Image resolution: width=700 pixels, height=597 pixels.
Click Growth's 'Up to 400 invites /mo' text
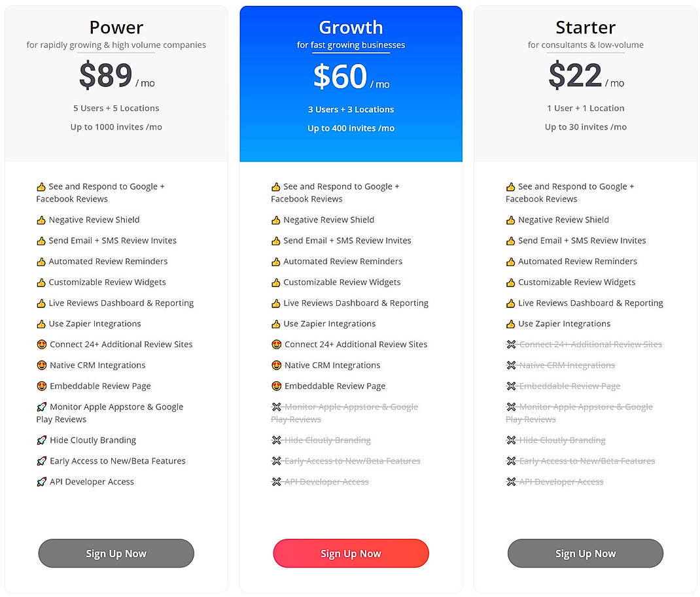point(351,128)
